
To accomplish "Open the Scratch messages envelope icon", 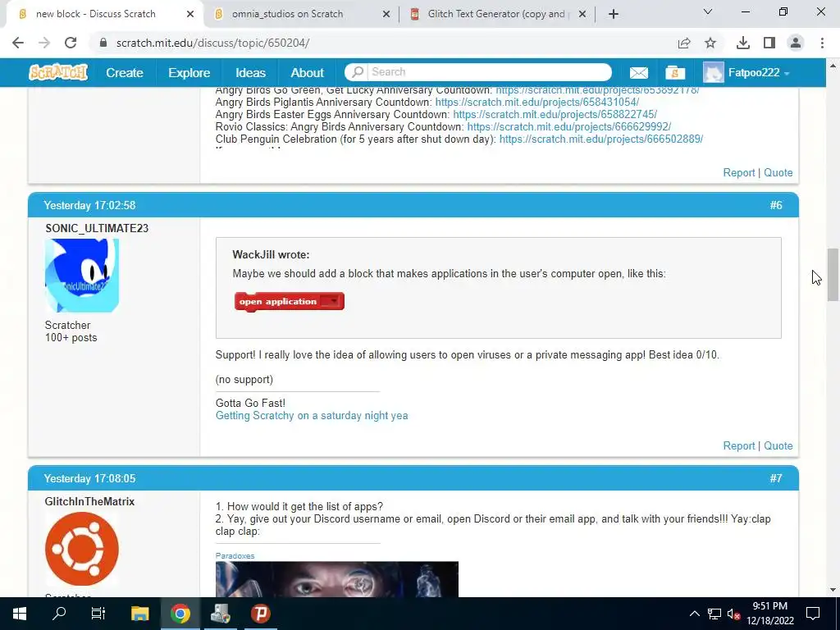I will tap(638, 73).
